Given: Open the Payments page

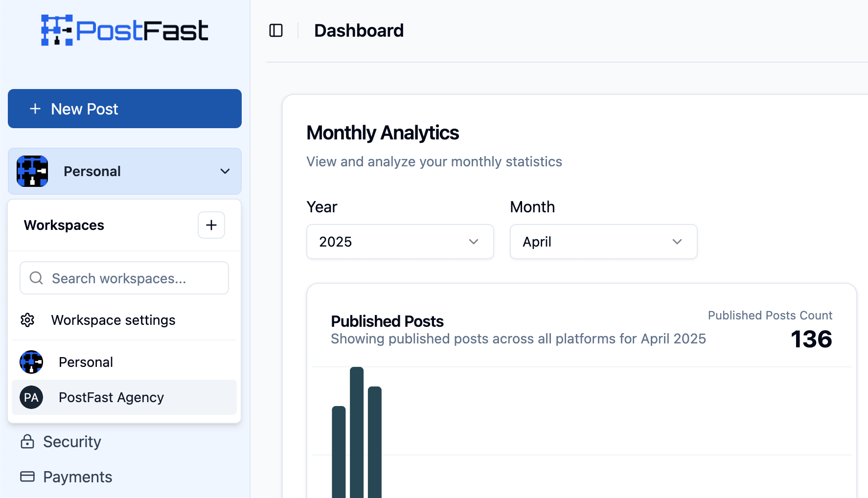Looking at the screenshot, I should tap(66, 477).
